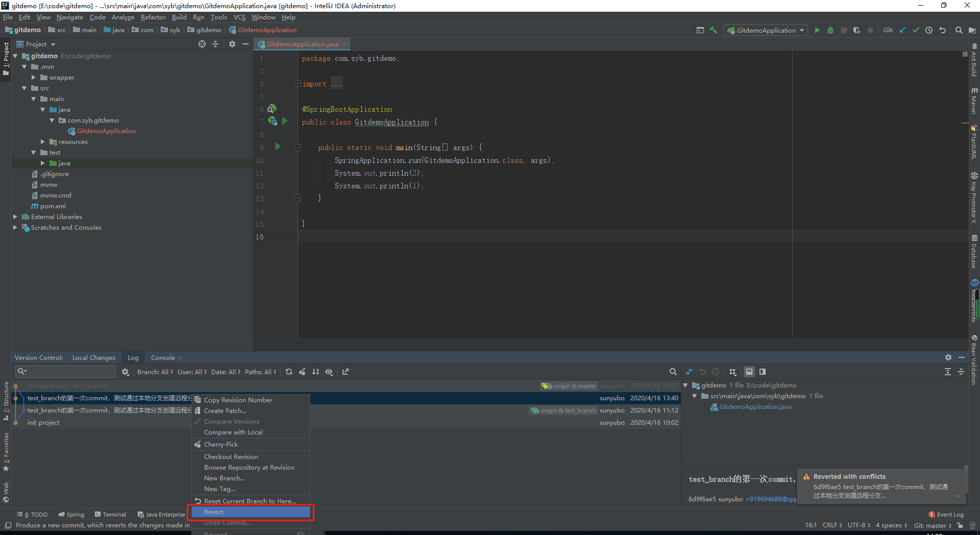Open VCS menu
This screenshot has height=535, width=980.
click(x=239, y=17)
